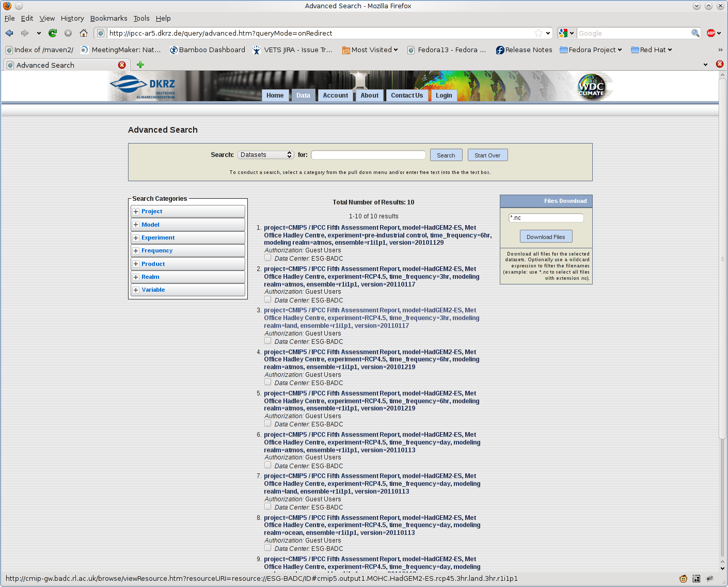Tick the checkbox under result 4
This screenshot has height=587, width=728.
tap(267, 382)
